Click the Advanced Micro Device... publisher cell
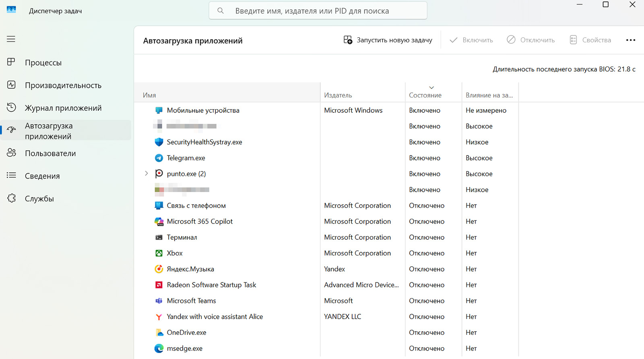The width and height of the screenshot is (644, 359). (361, 285)
